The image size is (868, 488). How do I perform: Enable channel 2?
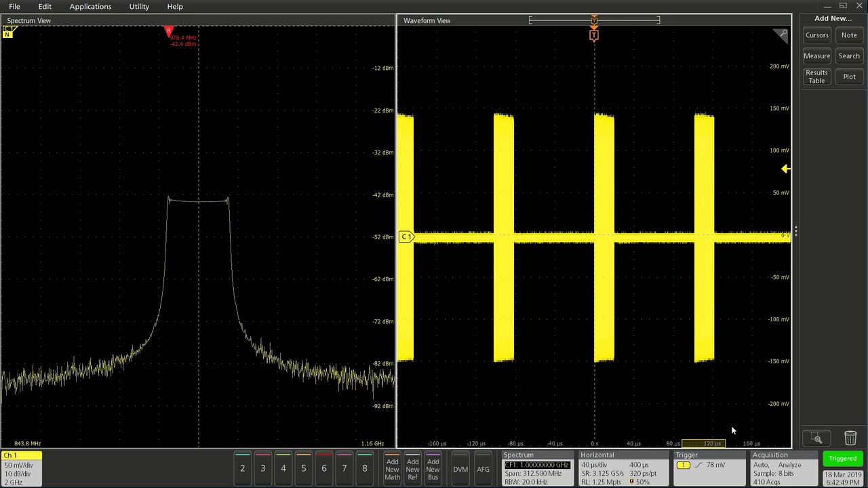click(x=242, y=468)
